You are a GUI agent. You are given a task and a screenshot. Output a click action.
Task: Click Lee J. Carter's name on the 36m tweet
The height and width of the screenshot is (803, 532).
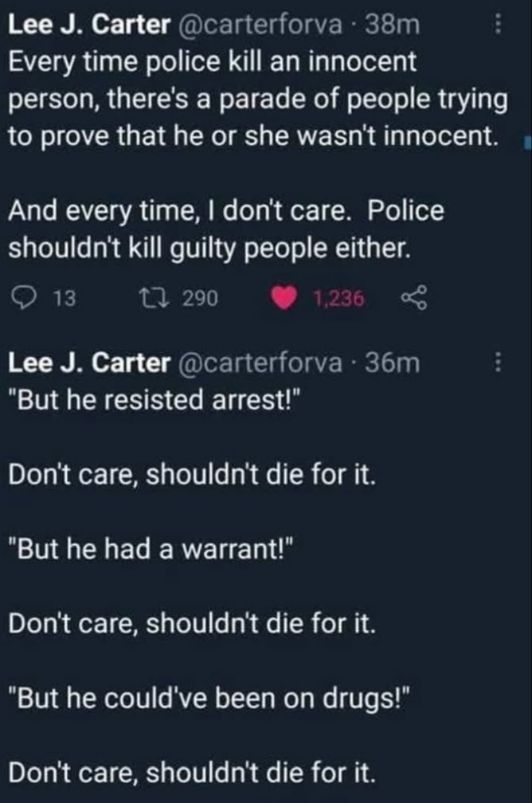tap(88, 362)
